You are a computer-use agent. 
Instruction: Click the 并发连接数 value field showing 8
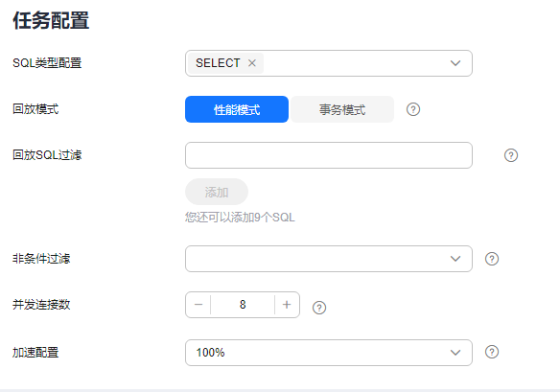(x=243, y=305)
